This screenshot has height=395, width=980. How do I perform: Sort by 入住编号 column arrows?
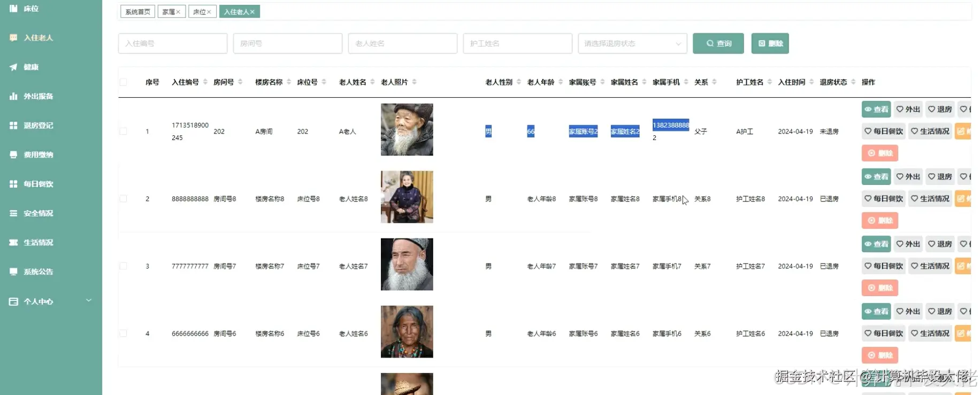205,82
